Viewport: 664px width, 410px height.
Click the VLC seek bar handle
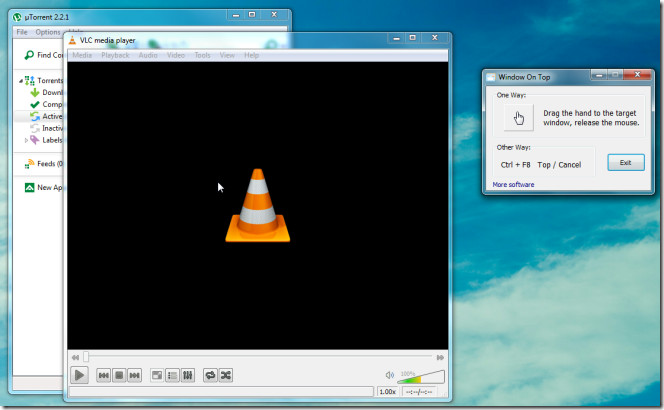pos(86,357)
